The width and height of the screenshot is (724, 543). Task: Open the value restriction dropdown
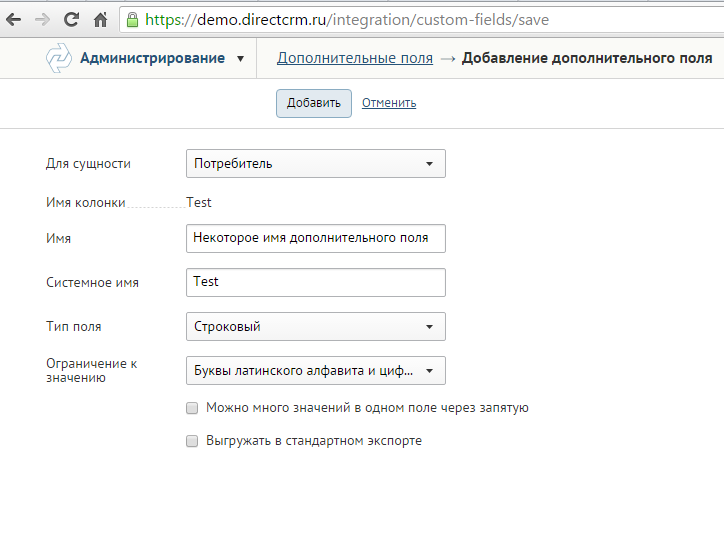pyautogui.click(x=315, y=371)
